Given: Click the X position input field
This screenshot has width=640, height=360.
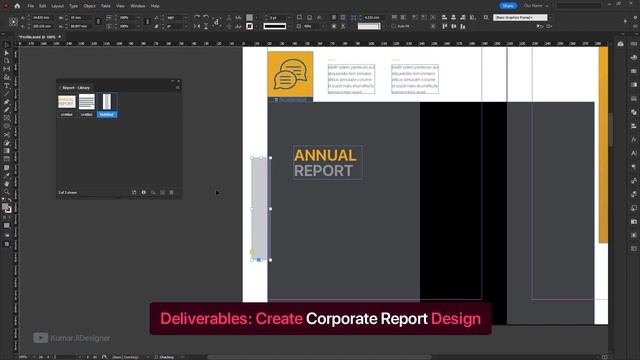Looking at the screenshot, I should [43, 18].
